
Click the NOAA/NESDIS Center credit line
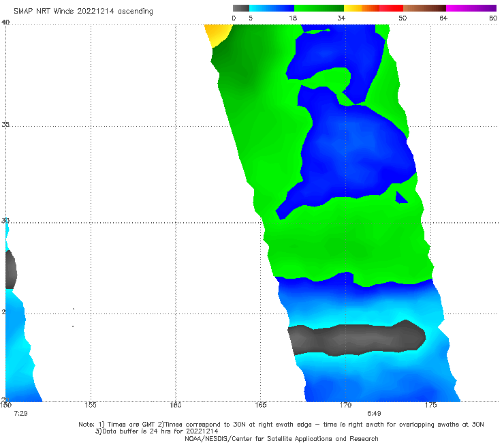click(x=281, y=439)
